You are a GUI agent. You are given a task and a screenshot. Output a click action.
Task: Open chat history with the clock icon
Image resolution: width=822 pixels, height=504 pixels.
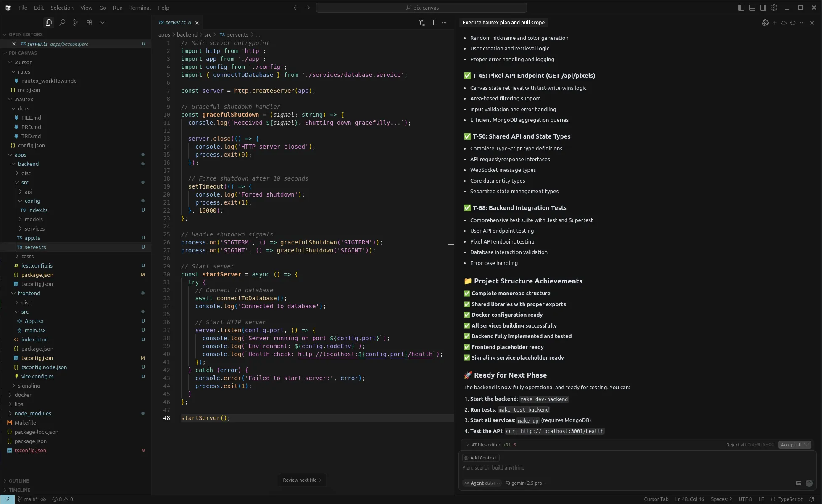click(793, 23)
